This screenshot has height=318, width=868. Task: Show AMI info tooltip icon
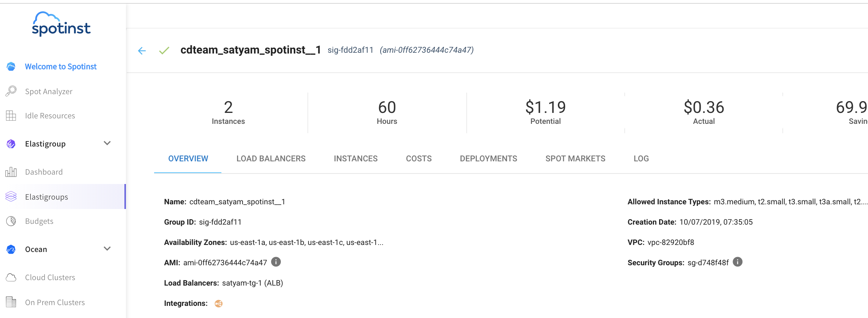click(x=276, y=262)
